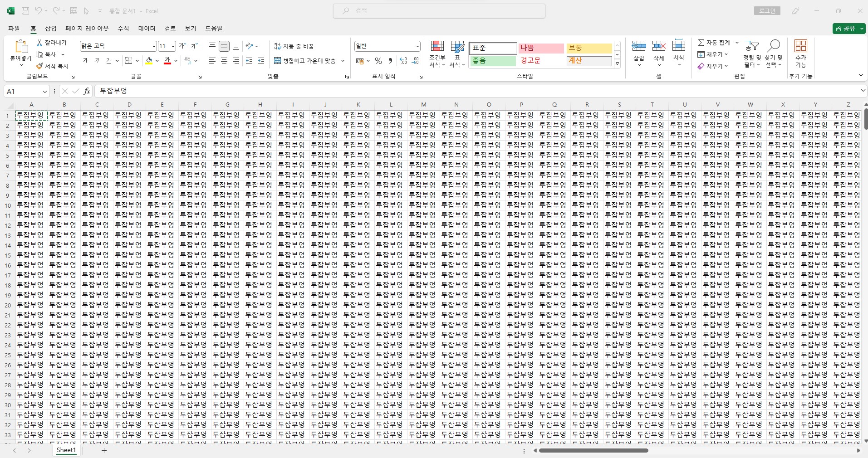Click the search (검색) box
The width and height of the screenshot is (868, 458).
(x=439, y=11)
